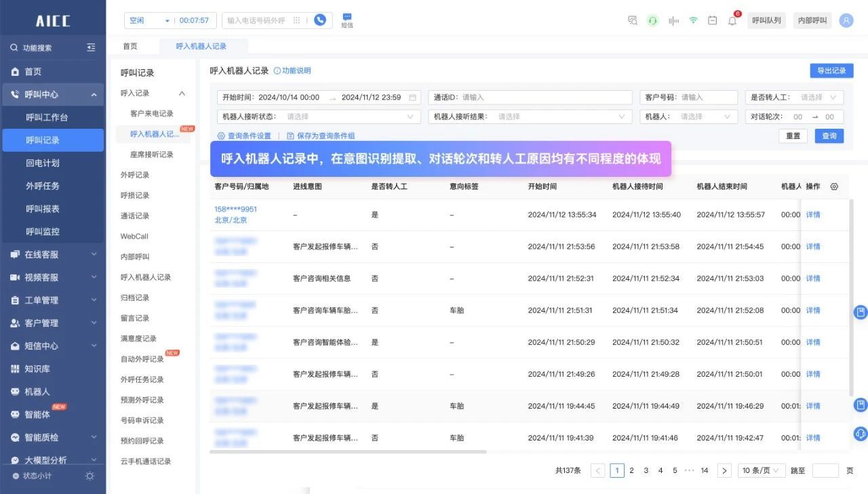
Task: Click the table horizontal scrollbar
Action: tap(348, 451)
